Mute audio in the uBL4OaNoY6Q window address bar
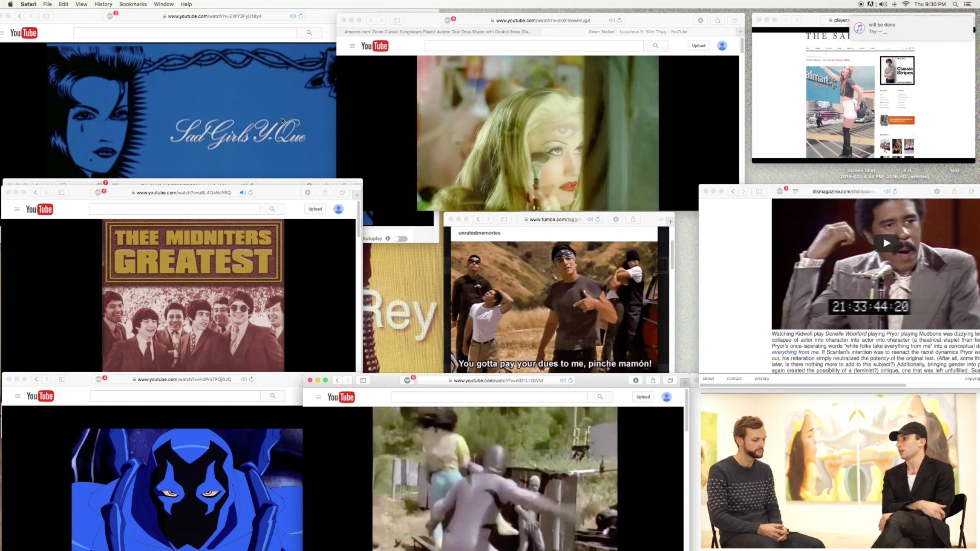The height and width of the screenshot is (551, 980). coord(243,192)
